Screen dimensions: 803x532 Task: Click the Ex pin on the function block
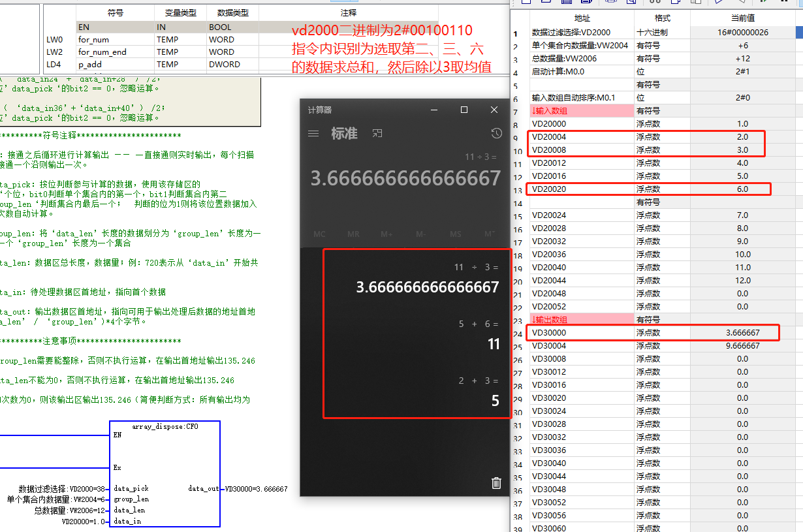click(117, 467)
